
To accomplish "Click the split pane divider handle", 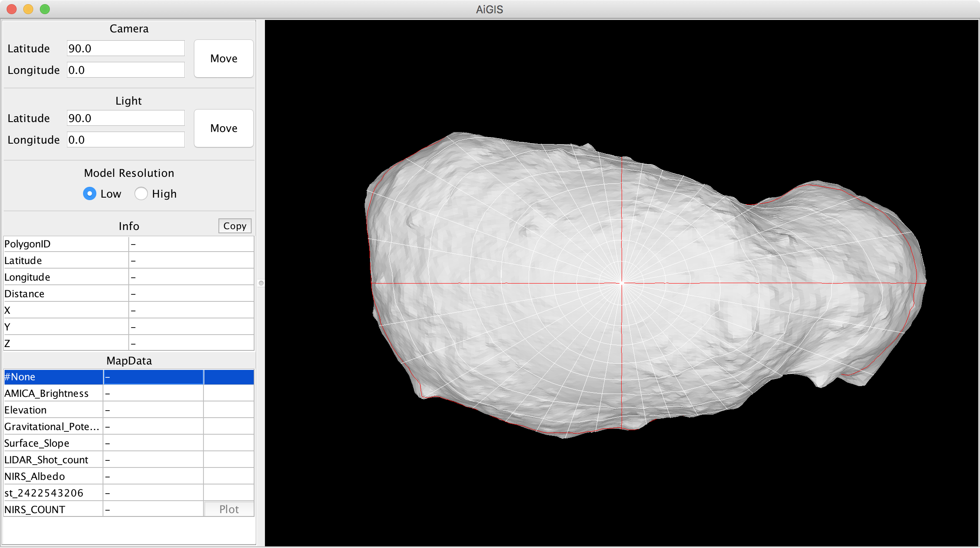I will point(261,283).
